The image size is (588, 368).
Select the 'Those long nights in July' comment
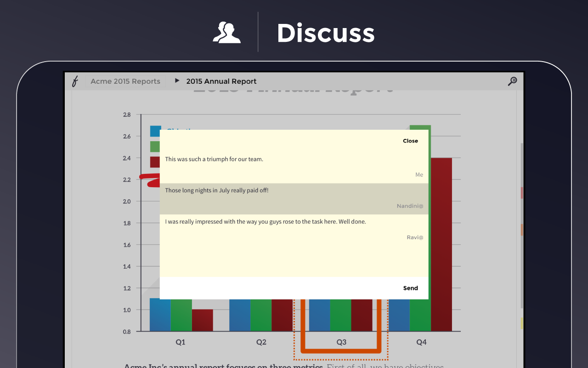pos(294,199)
